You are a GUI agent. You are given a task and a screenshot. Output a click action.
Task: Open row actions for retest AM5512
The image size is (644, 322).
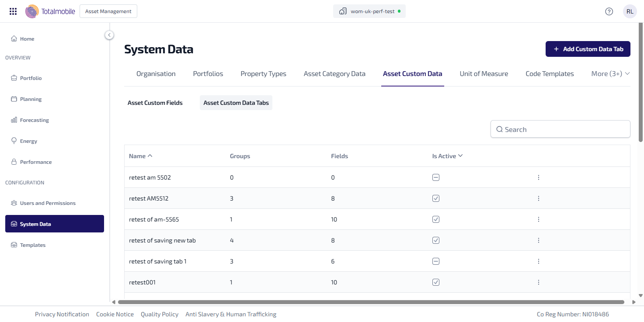tap(538, 198)
